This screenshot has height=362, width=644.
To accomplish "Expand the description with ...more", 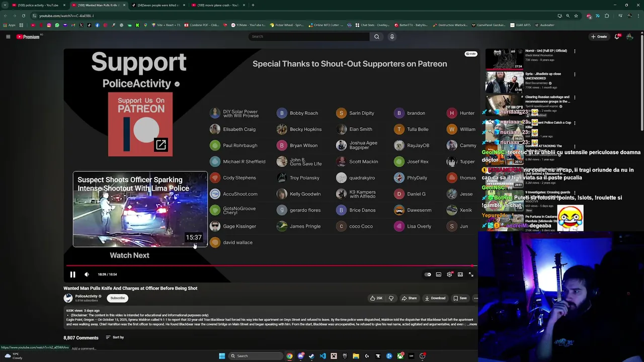I will point(472,324).
